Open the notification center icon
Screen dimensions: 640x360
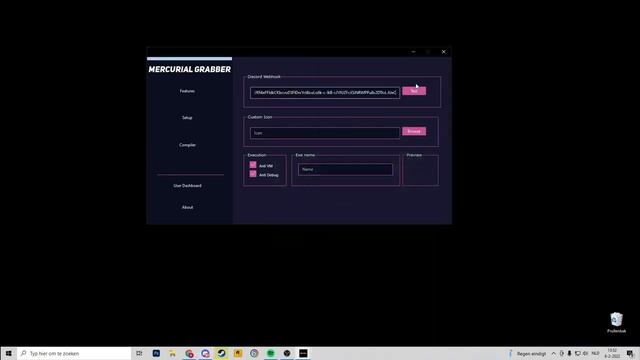630,353
